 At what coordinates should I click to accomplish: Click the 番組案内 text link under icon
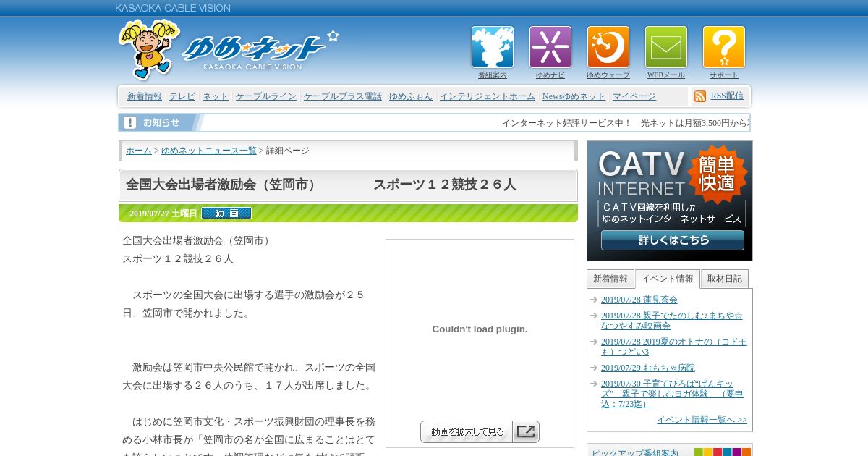click(x=493, y=75)
